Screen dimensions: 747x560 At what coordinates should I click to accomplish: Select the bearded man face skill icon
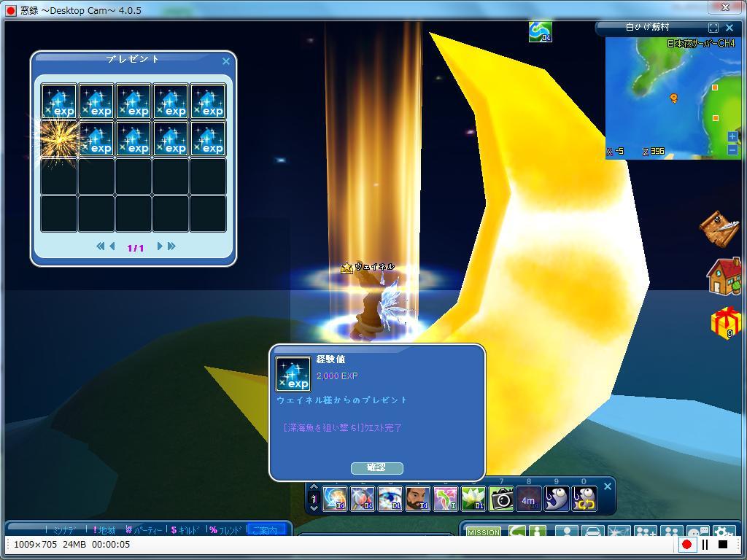[418, 499]
